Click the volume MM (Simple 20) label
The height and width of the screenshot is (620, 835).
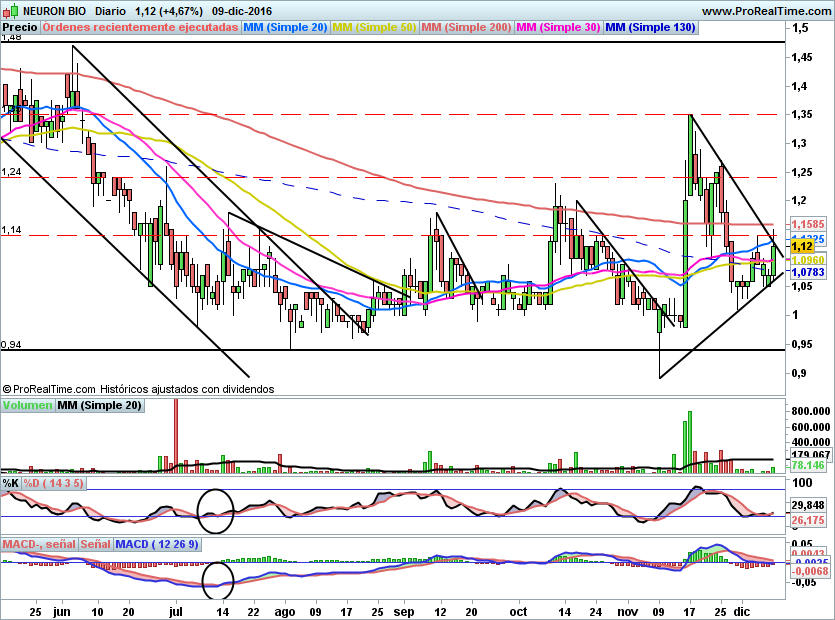pos(100,405)
